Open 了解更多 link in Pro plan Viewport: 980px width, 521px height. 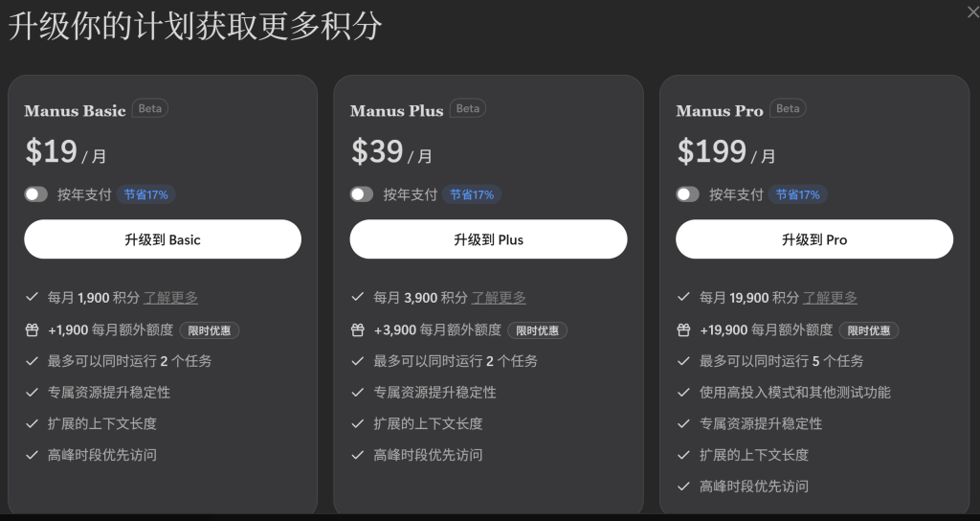(x=830, y=298)
